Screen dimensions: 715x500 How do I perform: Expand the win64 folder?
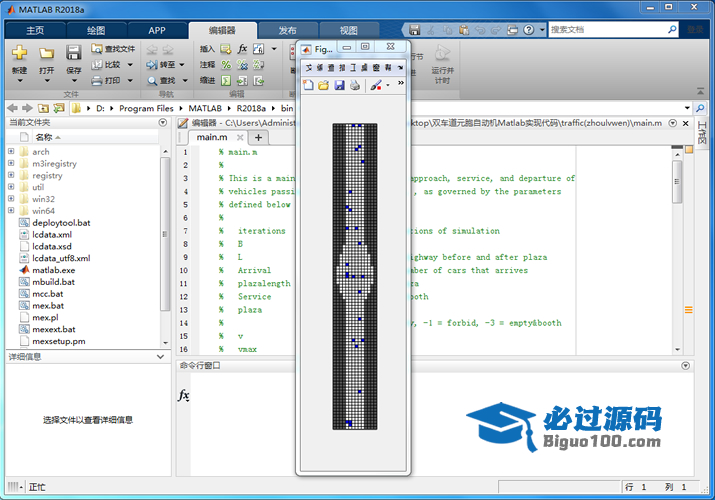pyautogui.click(x=11, y=211)
